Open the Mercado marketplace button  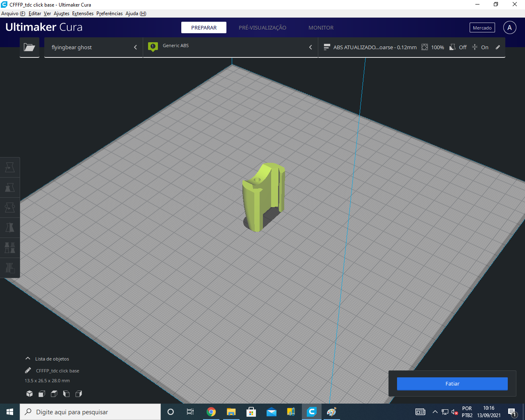pos(482,27)
